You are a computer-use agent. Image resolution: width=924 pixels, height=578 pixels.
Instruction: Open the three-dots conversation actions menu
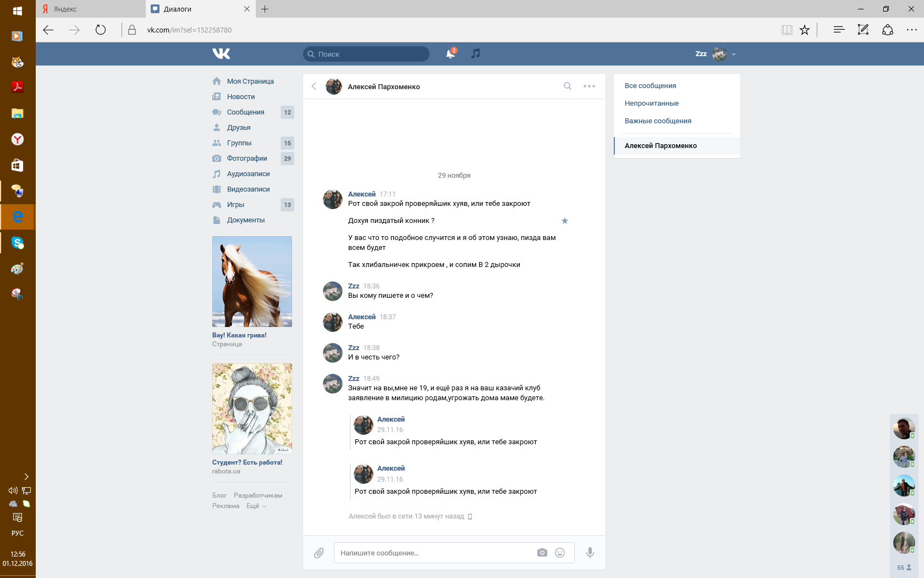pyautogui.click(x=589, y=86)
